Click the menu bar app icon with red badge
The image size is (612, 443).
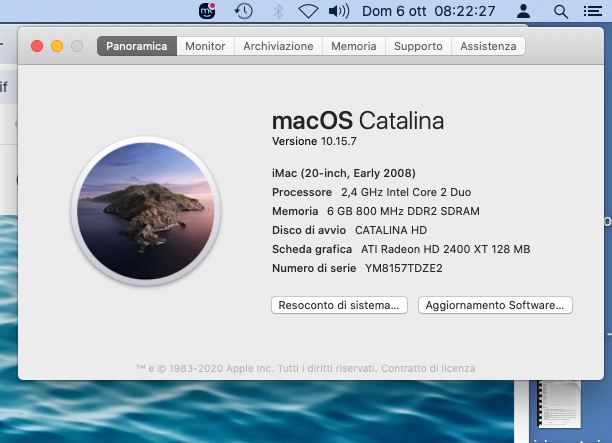point(207,11)
